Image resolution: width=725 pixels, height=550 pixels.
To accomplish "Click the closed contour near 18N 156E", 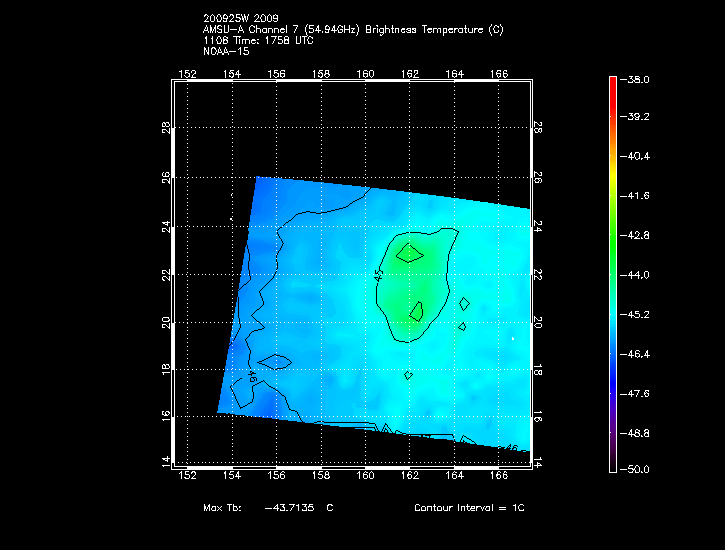I will click(275, 360).
